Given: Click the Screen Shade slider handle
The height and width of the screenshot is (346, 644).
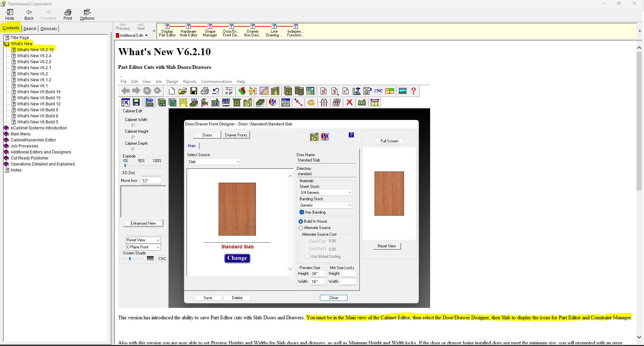Looking at the screenshot, I should tap(130, 258).
